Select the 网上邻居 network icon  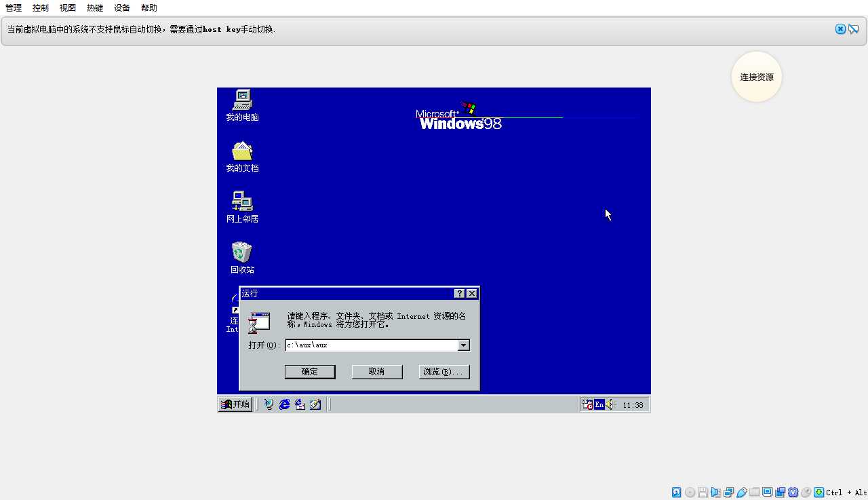coord(242,207)
